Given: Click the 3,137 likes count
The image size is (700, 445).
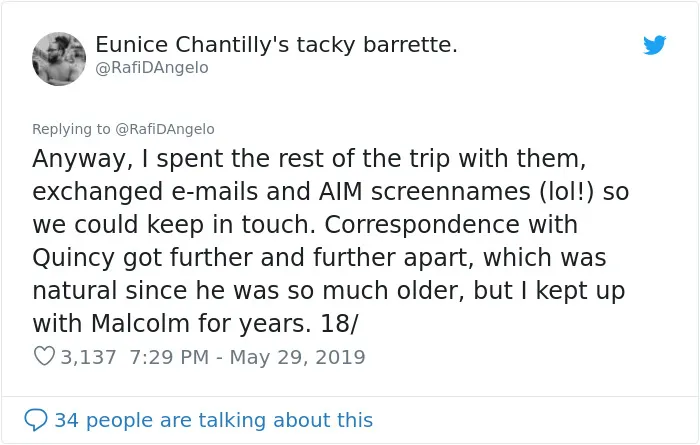Looking at the screenshot, I should (88, 357).
